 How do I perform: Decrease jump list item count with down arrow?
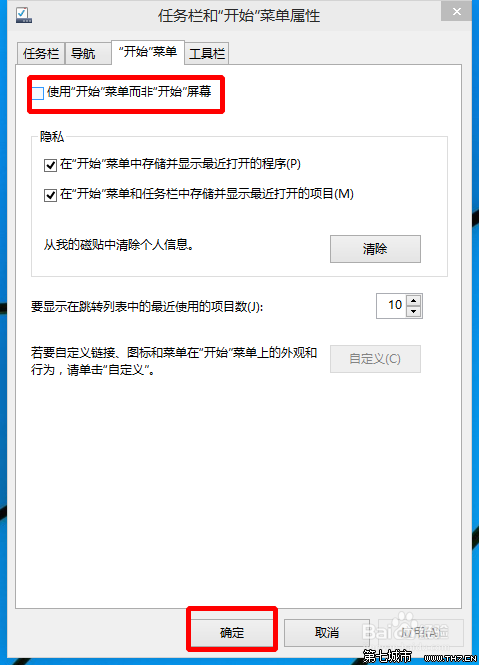click(413, 312)
